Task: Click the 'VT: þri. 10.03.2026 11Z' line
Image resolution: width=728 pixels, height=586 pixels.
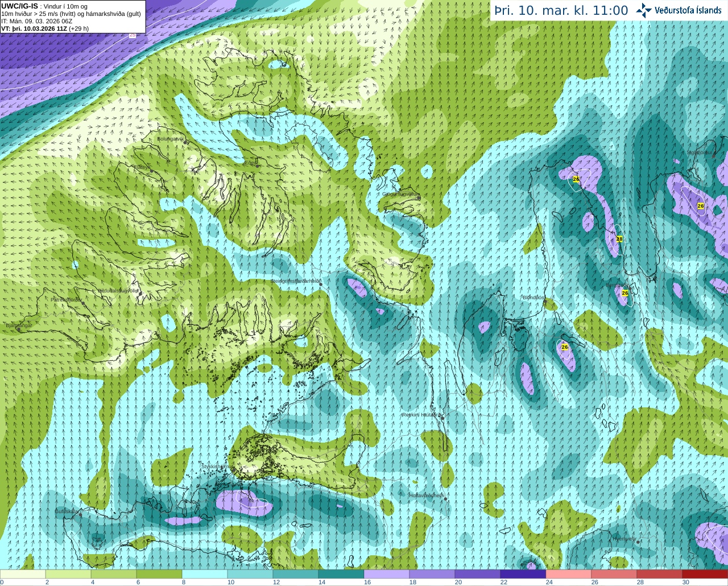Action: pyautogui.click(x=34, y=28)
